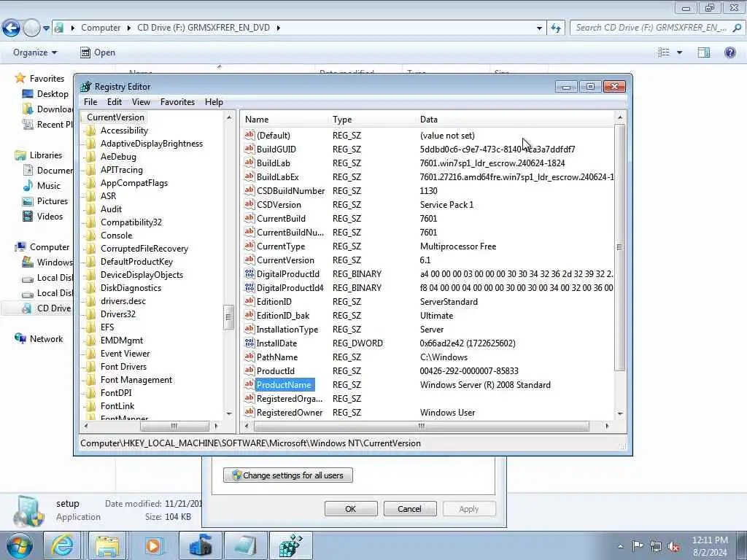Click the key tree horizontal scrollbar thumb
Viewport: 747px width, 560px height.
tap(174, 426)
